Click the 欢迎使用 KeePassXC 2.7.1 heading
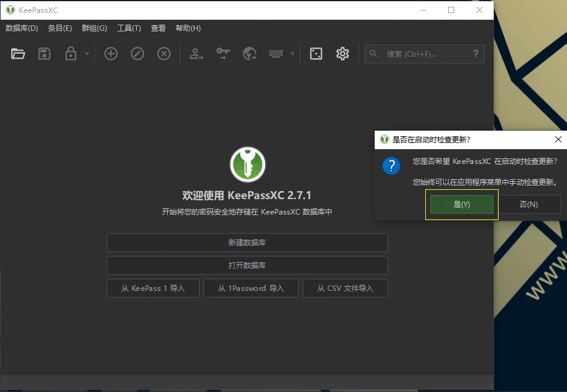Screen dimensions: 567x392 coord(247,195)
